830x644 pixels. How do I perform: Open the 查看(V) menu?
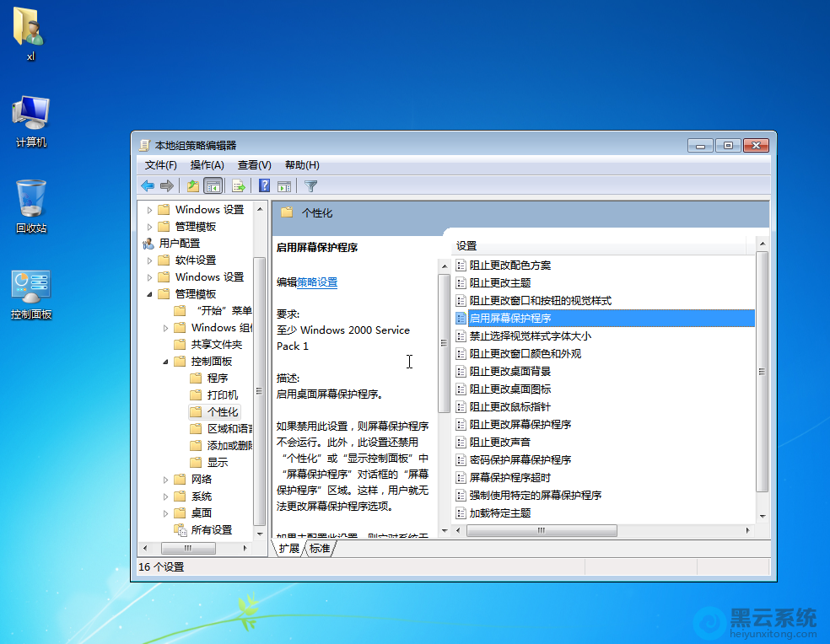(x=254, y=165)
